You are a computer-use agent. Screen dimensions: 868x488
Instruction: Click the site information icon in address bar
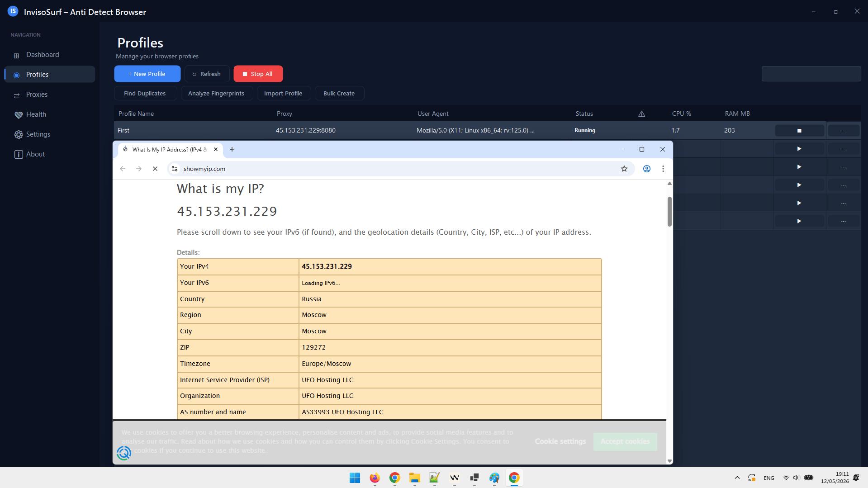(x=174, y=169)
